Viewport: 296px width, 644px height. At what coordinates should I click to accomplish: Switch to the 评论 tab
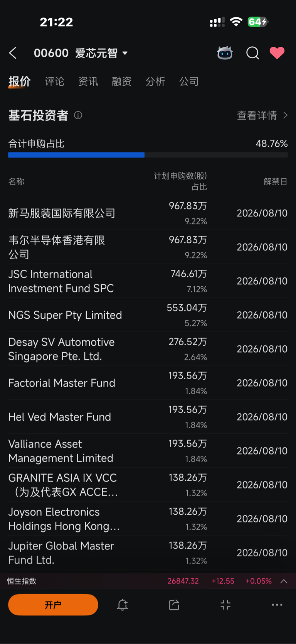(54, 81)
